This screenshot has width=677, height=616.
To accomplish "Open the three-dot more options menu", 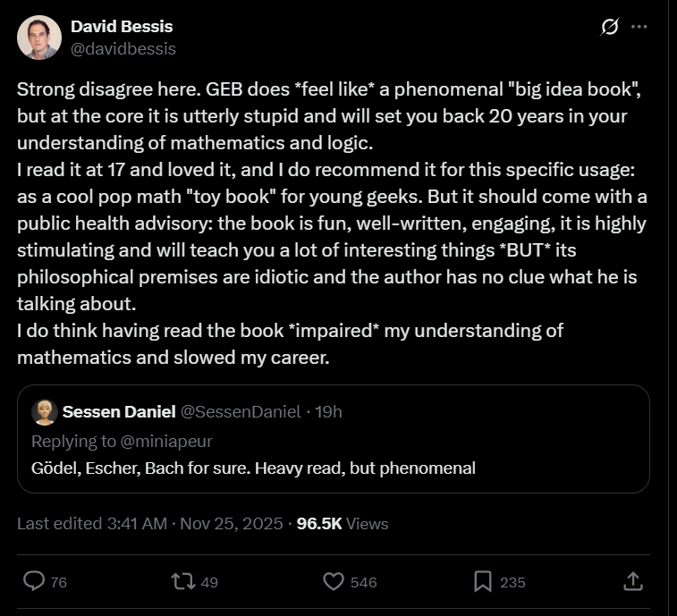I will [x=639, y=27].
